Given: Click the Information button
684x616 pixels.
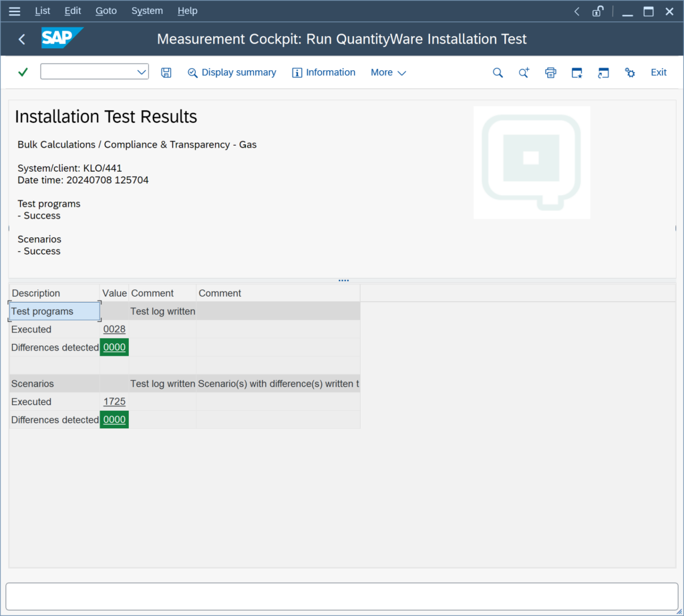Looking at the screenshot, I should (324, 72).
